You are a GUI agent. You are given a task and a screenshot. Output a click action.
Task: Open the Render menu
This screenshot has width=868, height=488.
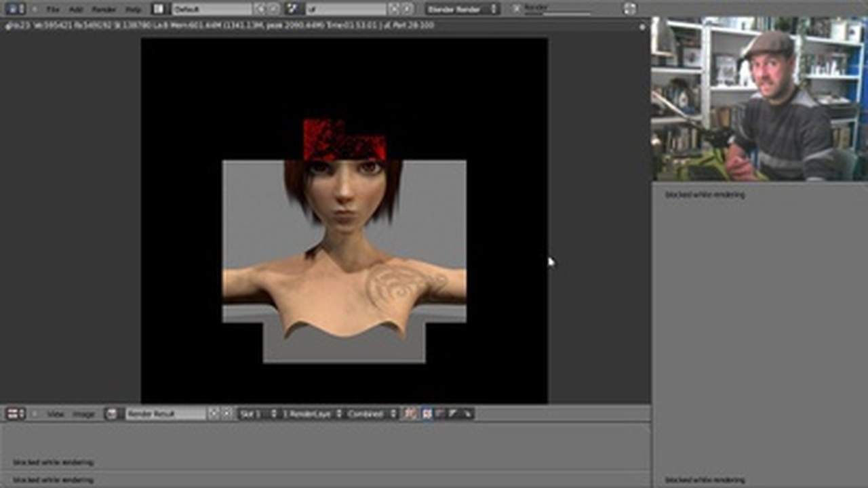point(104,9)
